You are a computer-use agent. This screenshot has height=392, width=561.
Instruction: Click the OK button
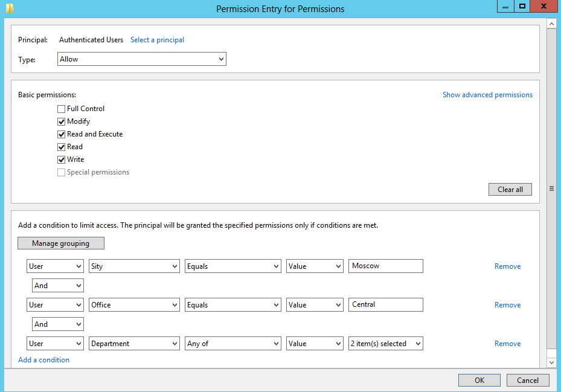(479, 380)
